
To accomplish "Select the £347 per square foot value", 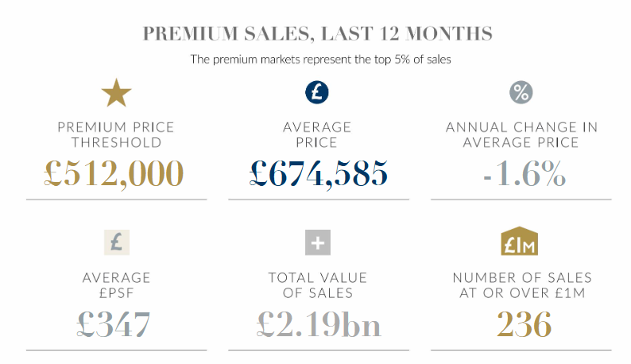I will 116,324.
